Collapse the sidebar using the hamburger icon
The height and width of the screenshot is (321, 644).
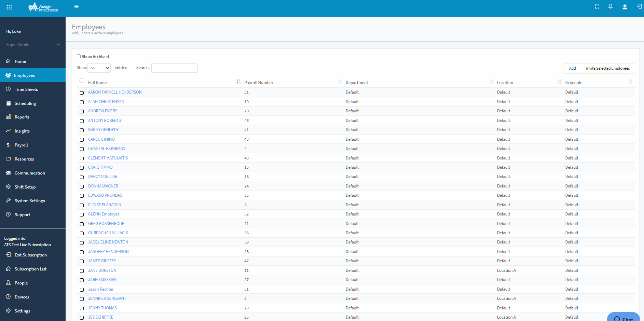coord(76,6)
